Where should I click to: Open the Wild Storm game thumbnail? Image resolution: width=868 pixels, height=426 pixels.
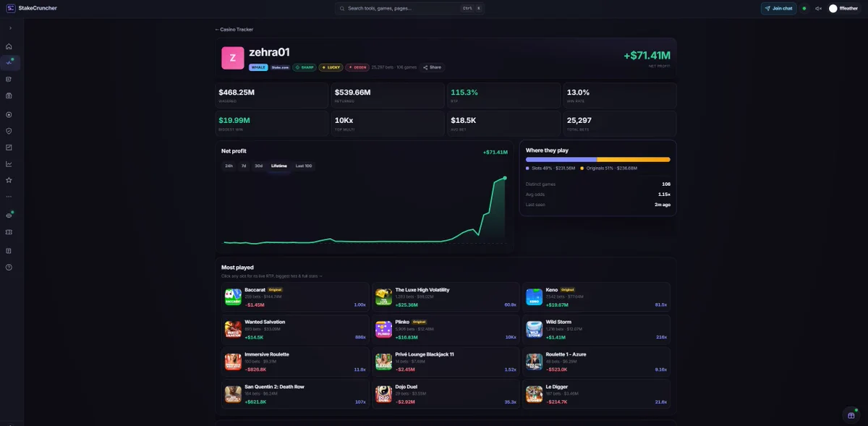(x=534, y=329)
